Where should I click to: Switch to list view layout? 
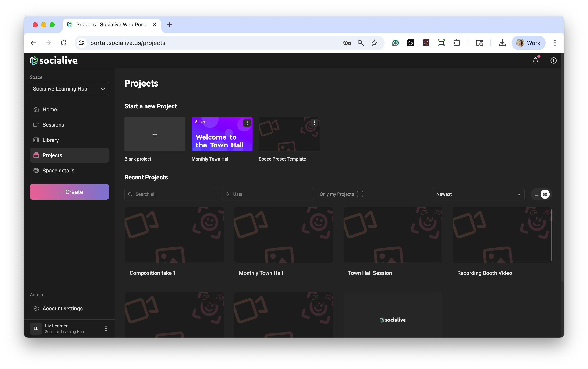click(536, 194)
